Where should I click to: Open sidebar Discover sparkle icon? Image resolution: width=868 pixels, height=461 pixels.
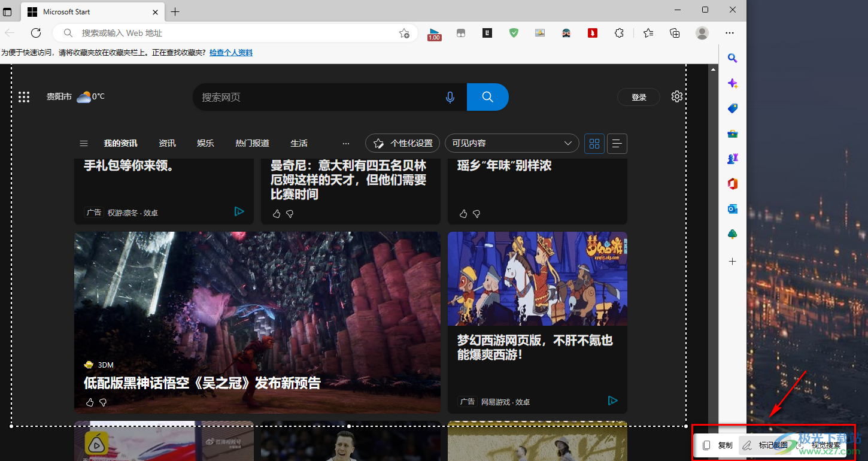point(732,83)
